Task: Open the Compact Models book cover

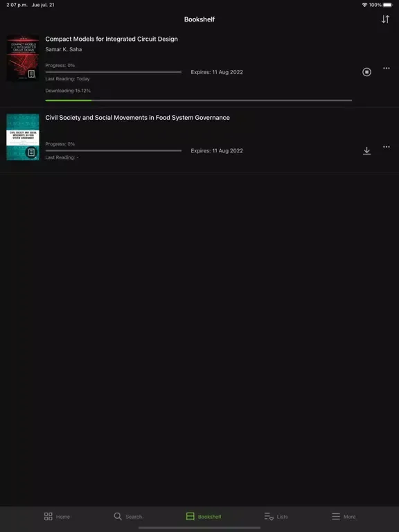Action: (x=23, y=58)
